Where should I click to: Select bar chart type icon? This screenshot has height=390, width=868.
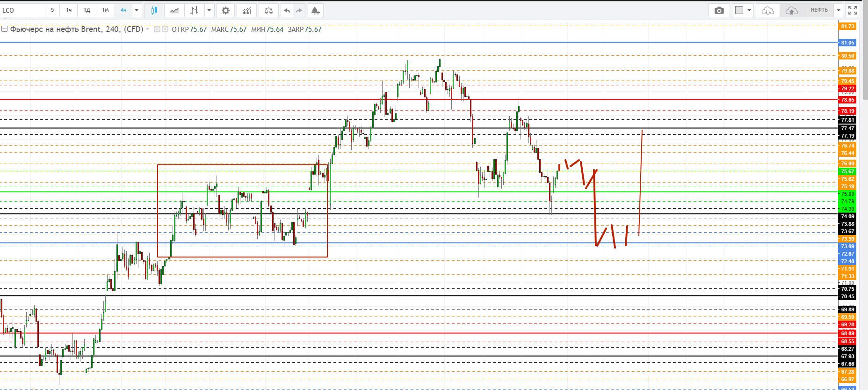point(195,10)
